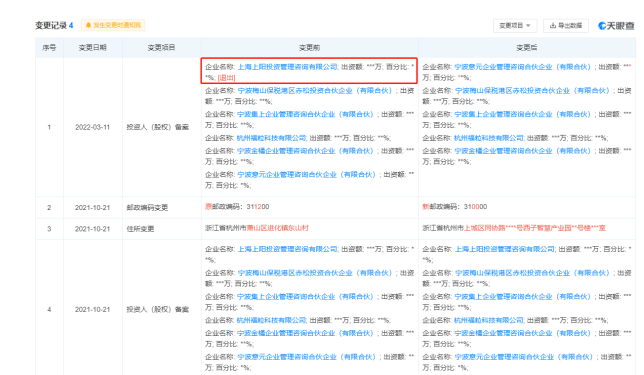This screenshot has width=644, height=375.
Task: Click the serial number 3 cell
Action: [49, 229]
